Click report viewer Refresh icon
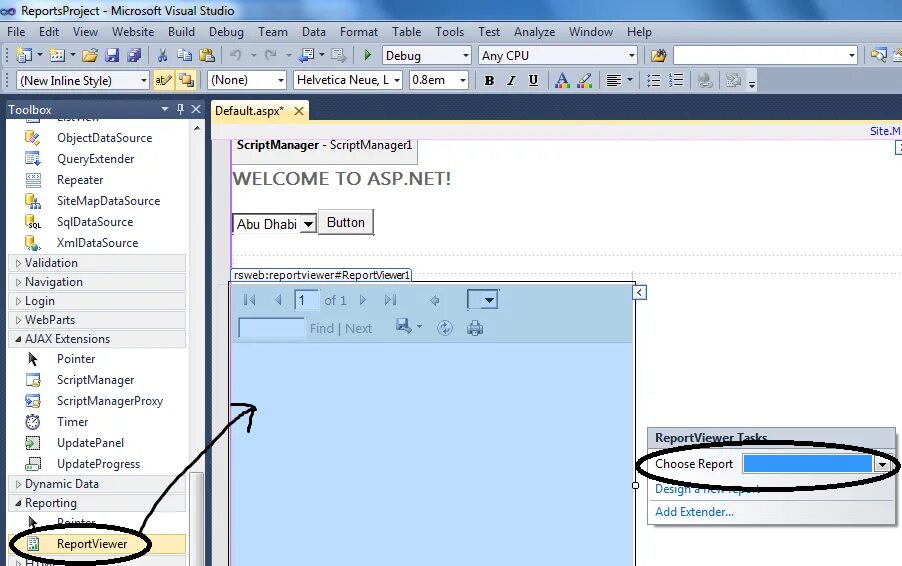The width and height of the screenshot is (902, 566). coord(445,328)
